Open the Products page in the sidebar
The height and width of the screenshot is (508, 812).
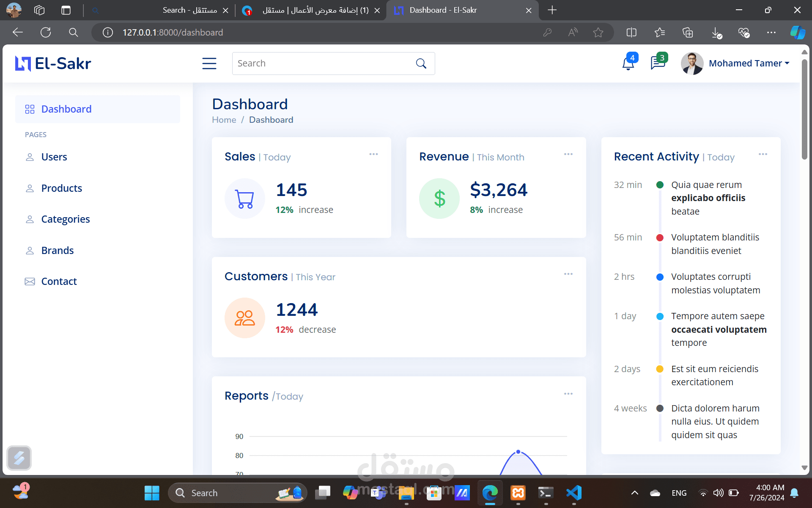point(62,188)
